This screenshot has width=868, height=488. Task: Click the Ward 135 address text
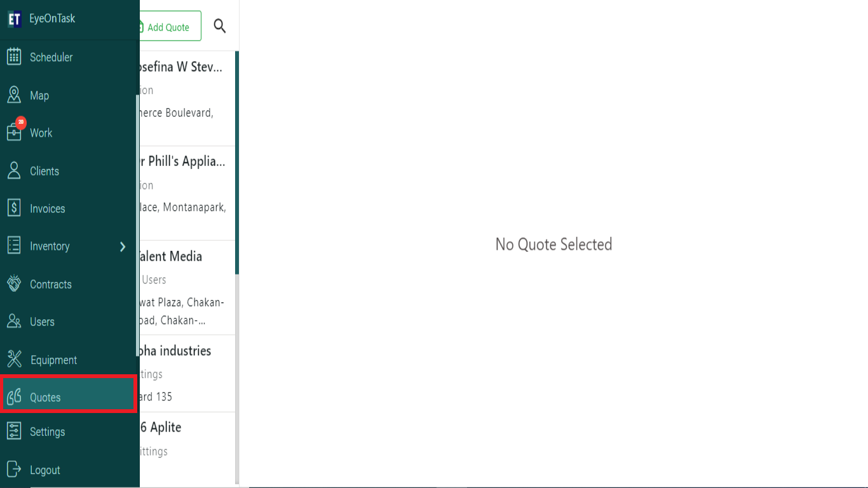pos(156,397)
